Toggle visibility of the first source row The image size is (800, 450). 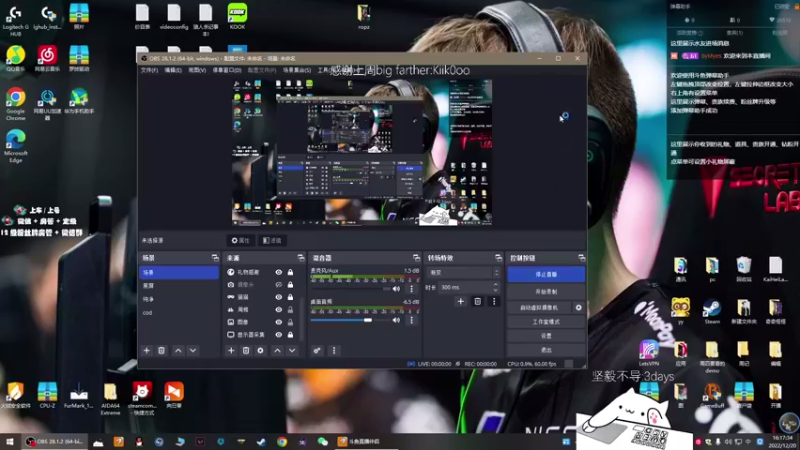[279, 272]
